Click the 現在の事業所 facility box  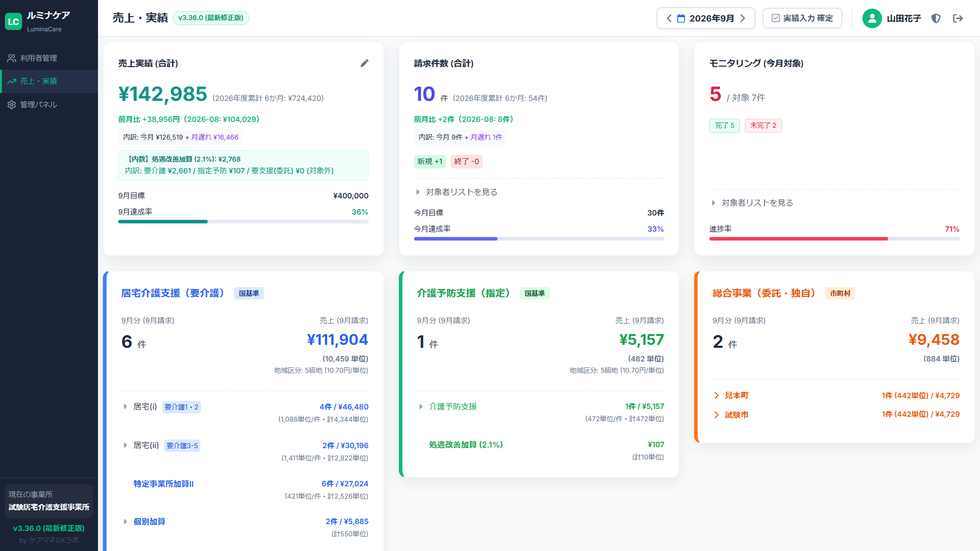(x=49, y=501)
